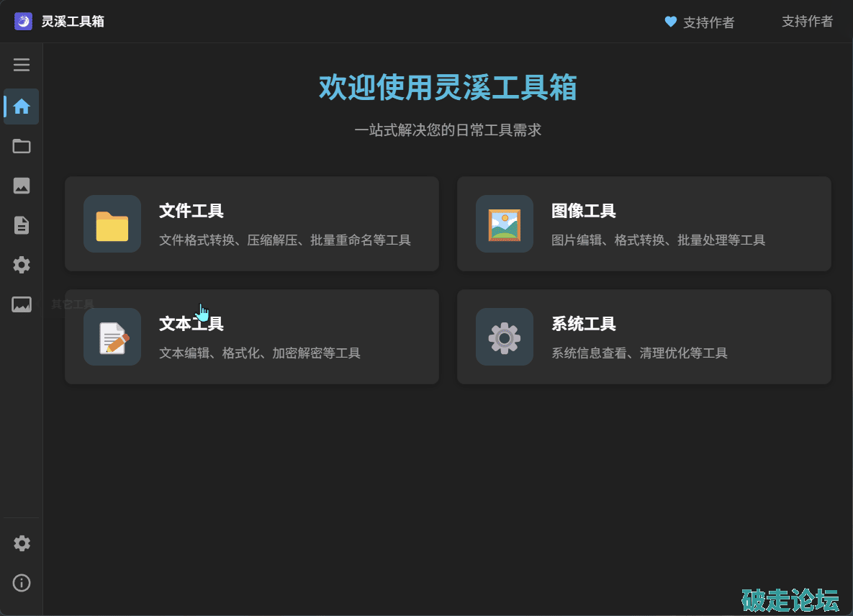Screen dimensions: 853x616
Task: Open the other tools sidebar icon
Action: 22,304
